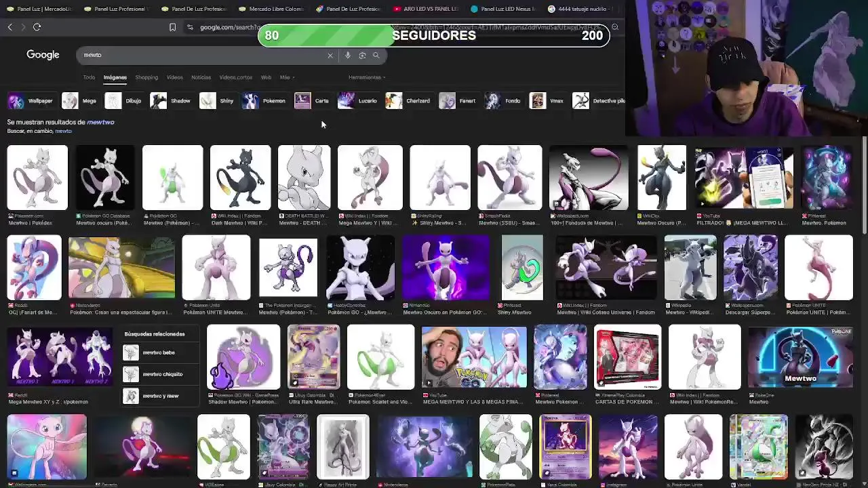
Task: Open Dark Mewtwo Wiki image thumbnail
Action: [x=240, y=178]
